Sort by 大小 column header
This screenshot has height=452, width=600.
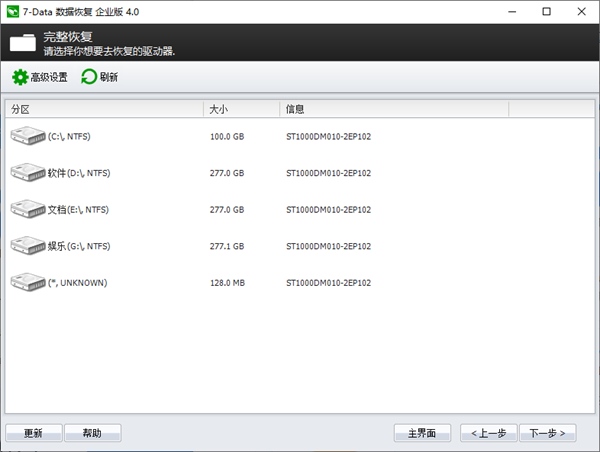click(x=241, y=109)
